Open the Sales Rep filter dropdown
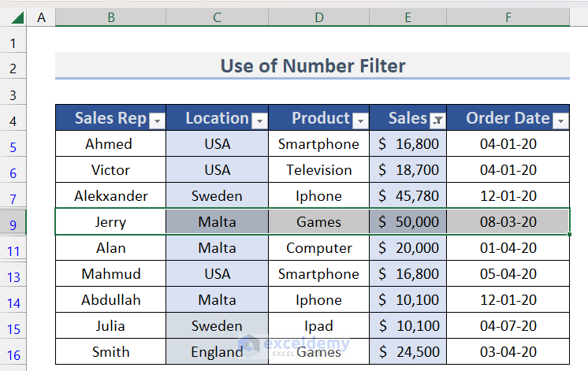The image size is (588, 371). 157,121
